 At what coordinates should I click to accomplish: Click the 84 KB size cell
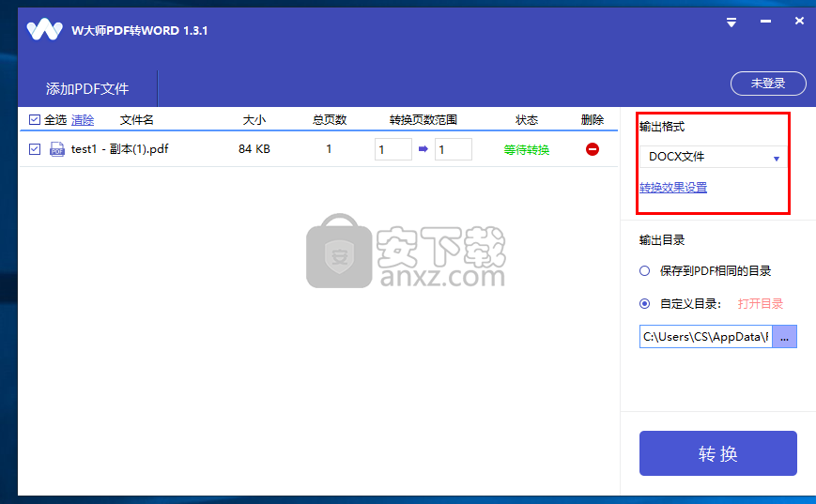click(x=254, y=149)
